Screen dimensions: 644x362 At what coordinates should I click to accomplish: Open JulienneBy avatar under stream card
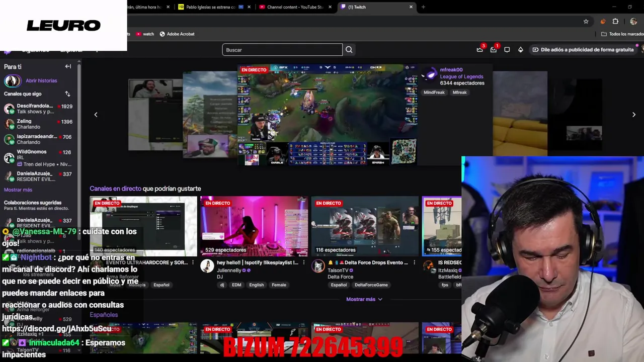click(207, 266)
